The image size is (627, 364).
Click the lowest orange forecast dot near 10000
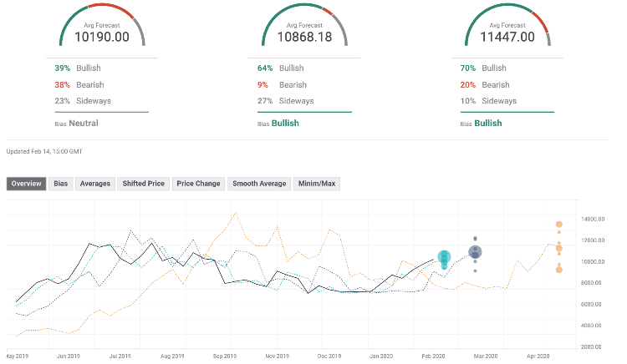click(x=559, y=269)
